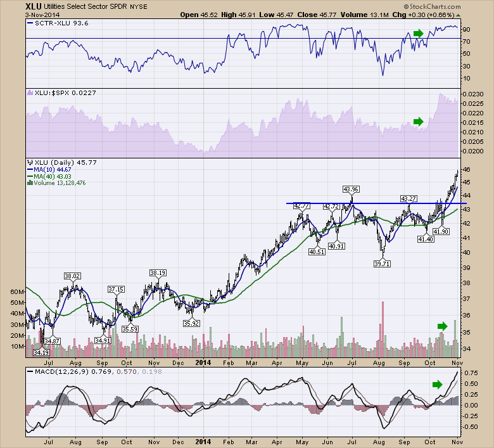Click the SCTR-XLU 93.6 legend text
Viewport: 494px width, 448px height.
(62, 23)
